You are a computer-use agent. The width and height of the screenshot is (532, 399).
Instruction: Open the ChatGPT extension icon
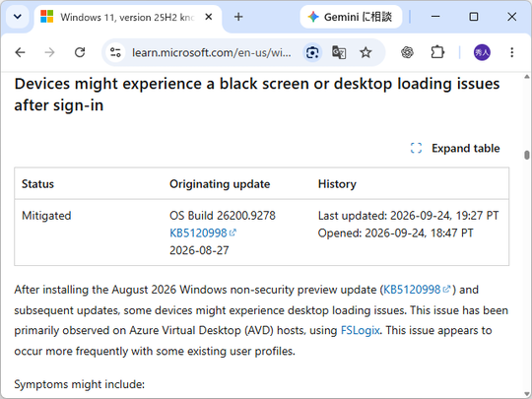(407, 52)
